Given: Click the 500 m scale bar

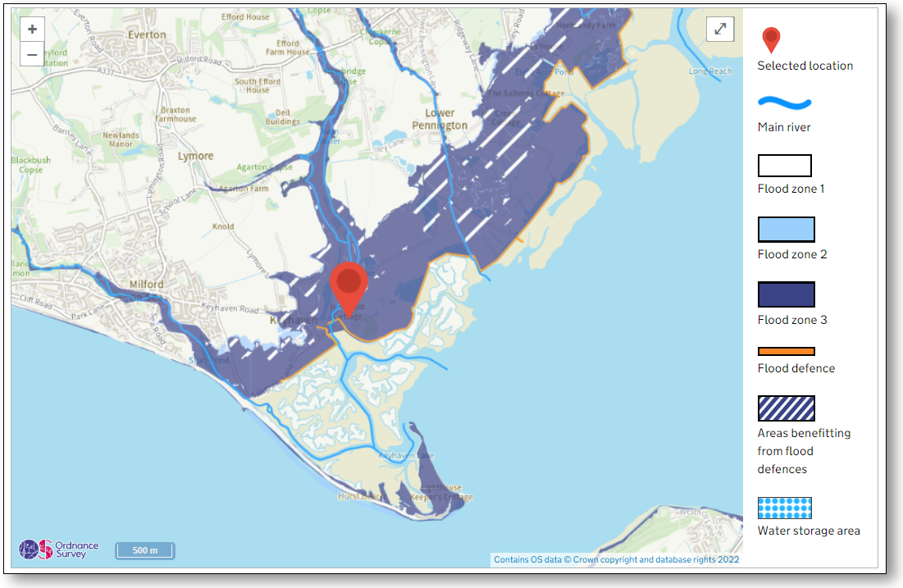Looking at the screenshot, I should pos(144,550).
